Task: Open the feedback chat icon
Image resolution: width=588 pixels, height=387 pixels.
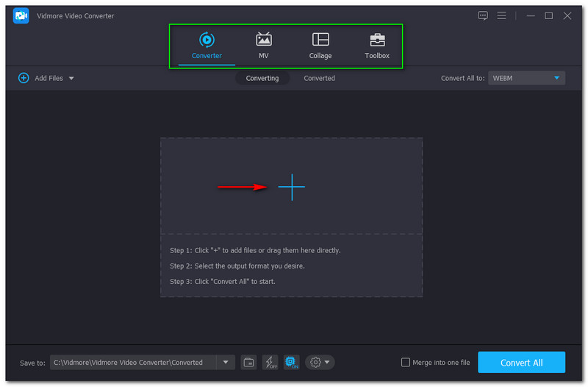Action: point(483,15)
